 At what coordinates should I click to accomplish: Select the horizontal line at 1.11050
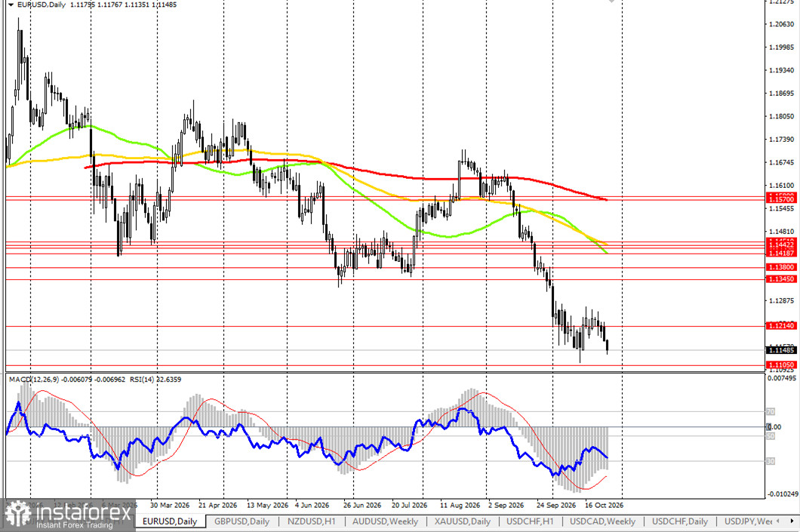click(x=385, y=365)
